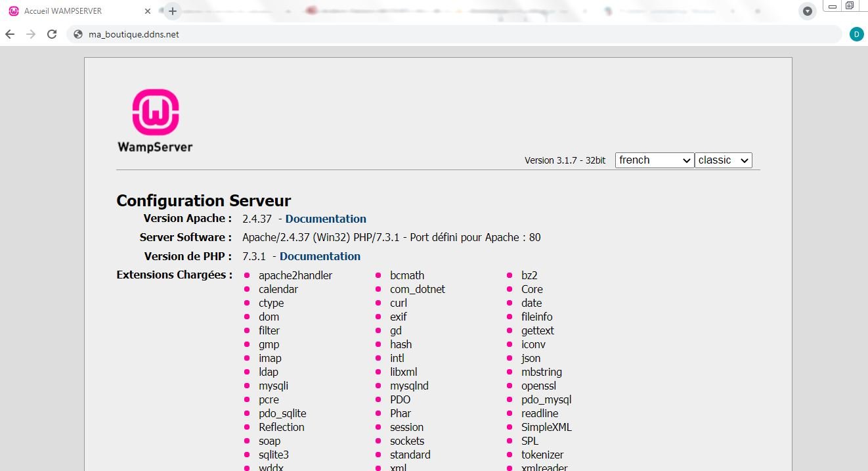This screenshot has width=868, height=471.
Task: Click Version 3.1.7 - 32bit text
Action: tap(565, 160)
